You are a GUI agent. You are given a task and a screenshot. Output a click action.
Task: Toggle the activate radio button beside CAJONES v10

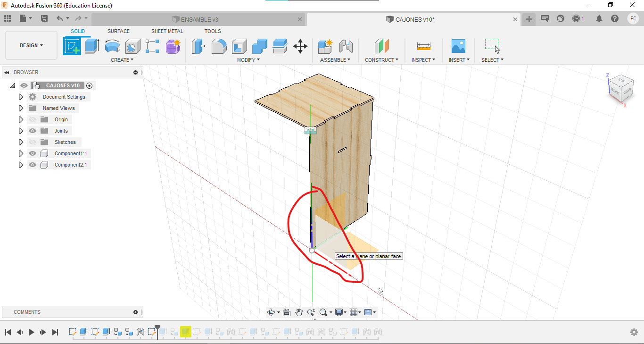[x=90, y=85]
